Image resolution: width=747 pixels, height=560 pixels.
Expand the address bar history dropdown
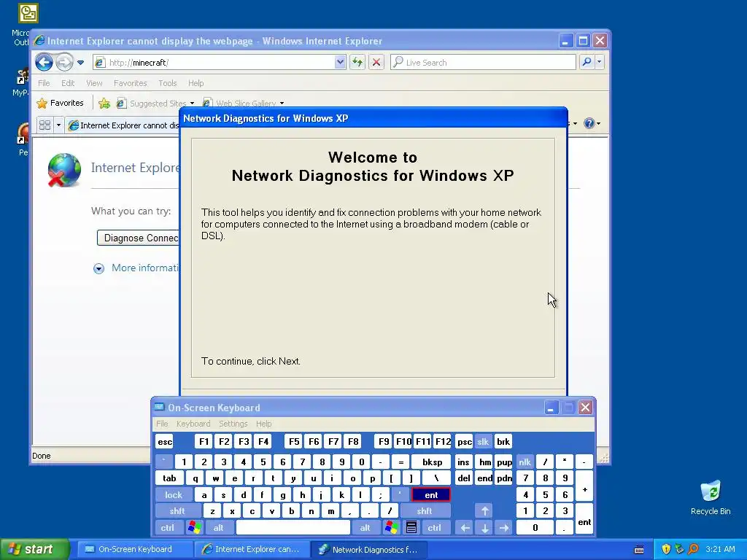coord(340,63)
